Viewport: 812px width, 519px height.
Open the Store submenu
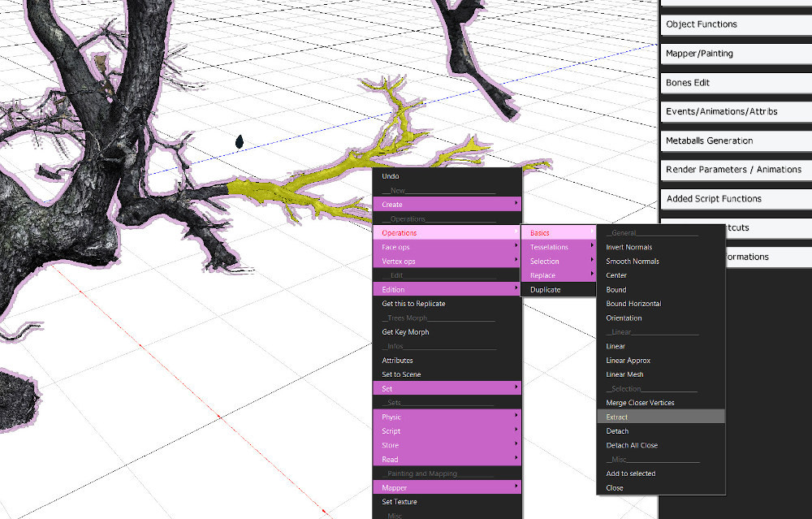[x=447, y=445]
